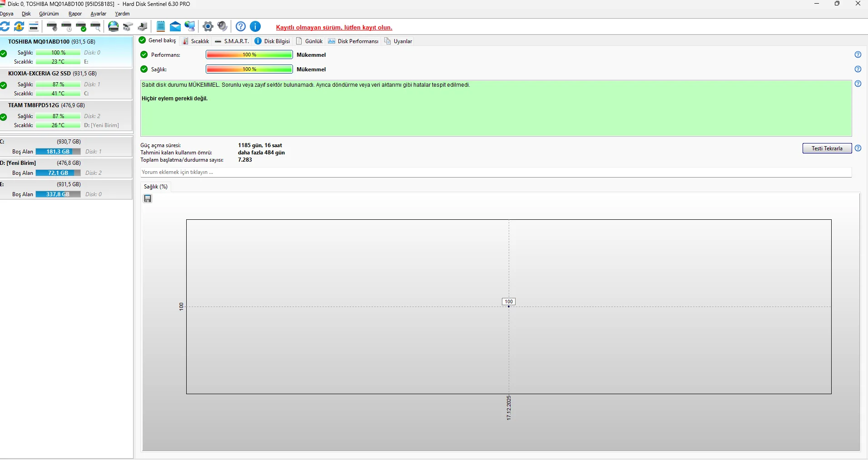Image resolution: width=868 pixels, height=460 pixels.
Task: Open help question mark toolbar icon
Action: (241, 26)
